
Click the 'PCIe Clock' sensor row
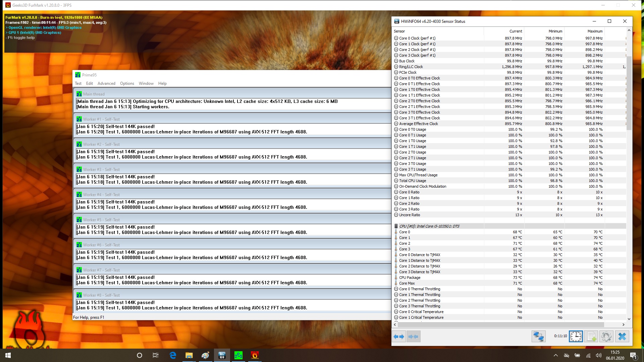(x=509, y=72)
